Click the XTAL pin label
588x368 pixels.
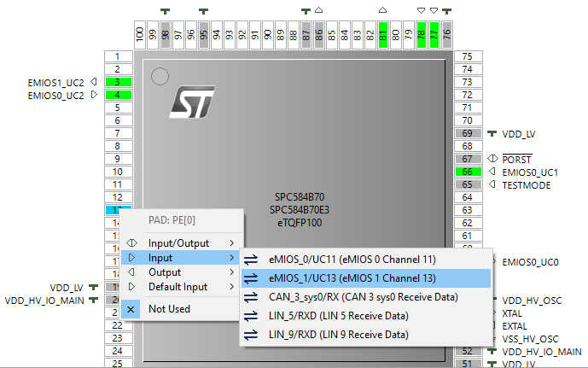[x=512, y=313]
